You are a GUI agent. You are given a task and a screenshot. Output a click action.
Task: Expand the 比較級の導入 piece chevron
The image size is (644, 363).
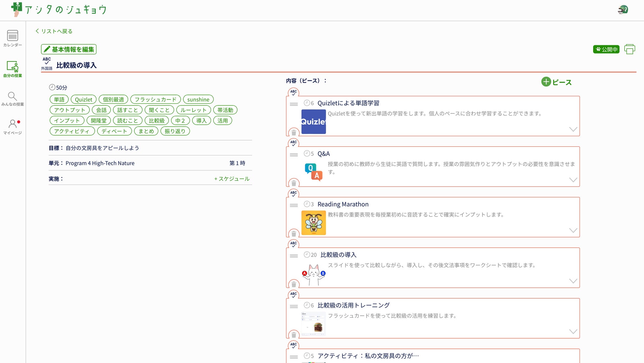pos(573,281)
